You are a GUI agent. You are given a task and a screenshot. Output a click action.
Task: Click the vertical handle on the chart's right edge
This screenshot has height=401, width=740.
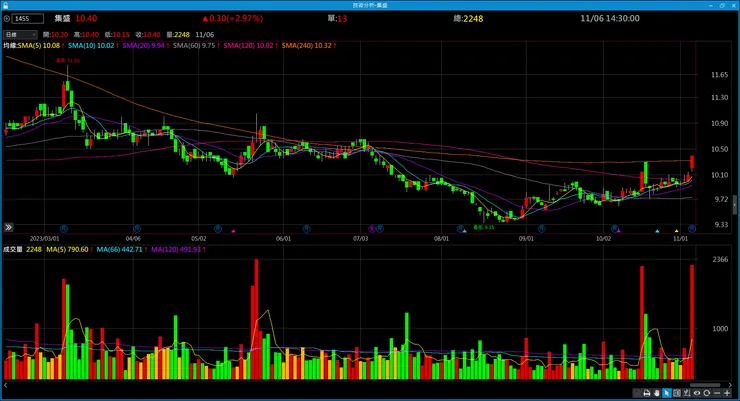[734, 204]
